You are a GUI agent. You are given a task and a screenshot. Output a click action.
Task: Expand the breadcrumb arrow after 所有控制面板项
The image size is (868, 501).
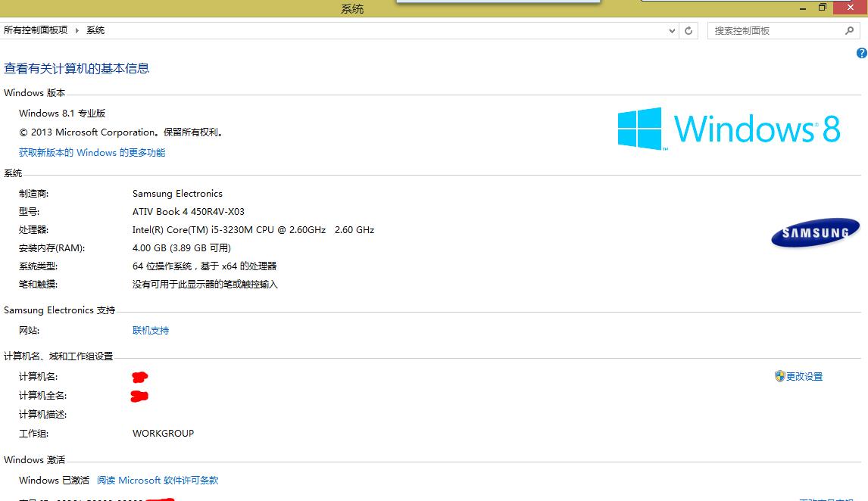coord(77,30)
